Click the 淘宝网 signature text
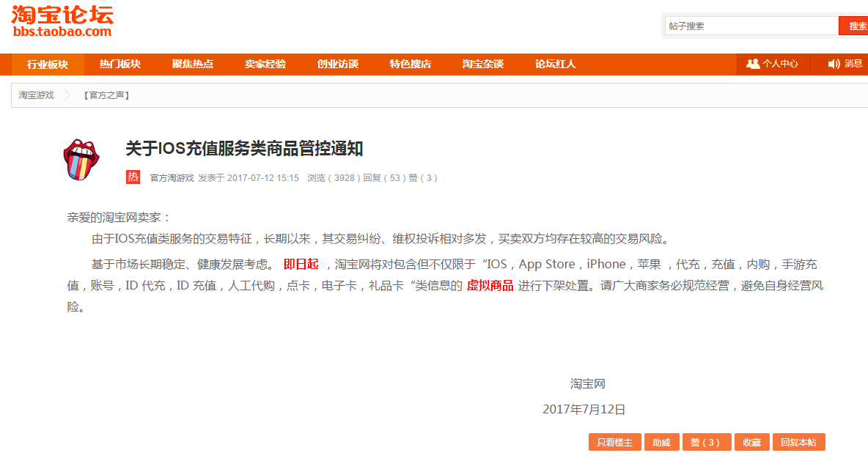 588,383
